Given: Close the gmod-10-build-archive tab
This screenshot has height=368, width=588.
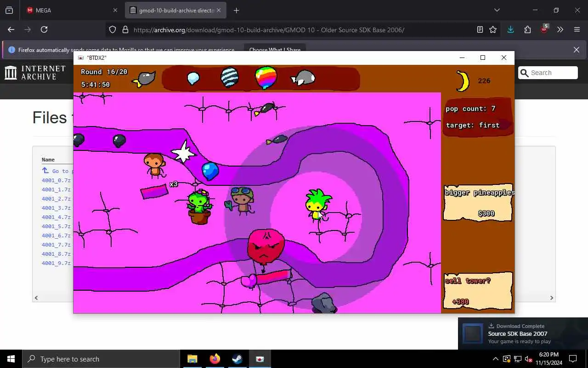Looking at the screenshot, I should 219,10.
